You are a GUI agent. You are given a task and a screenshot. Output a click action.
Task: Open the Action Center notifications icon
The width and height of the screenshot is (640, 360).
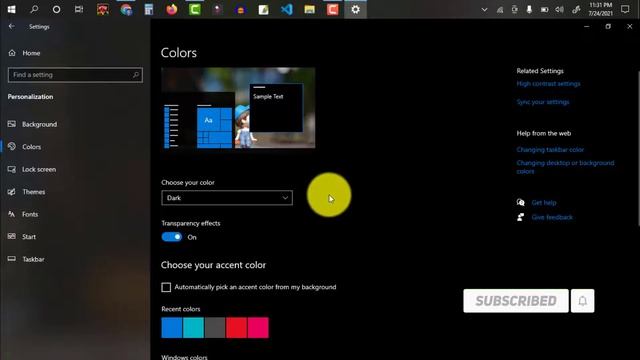tap(625, 9)
